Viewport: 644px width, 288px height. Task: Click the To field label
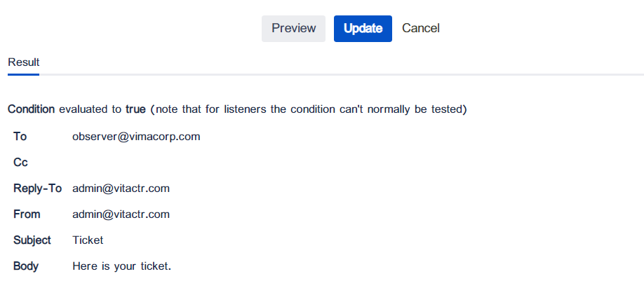(x=20, y=136)
